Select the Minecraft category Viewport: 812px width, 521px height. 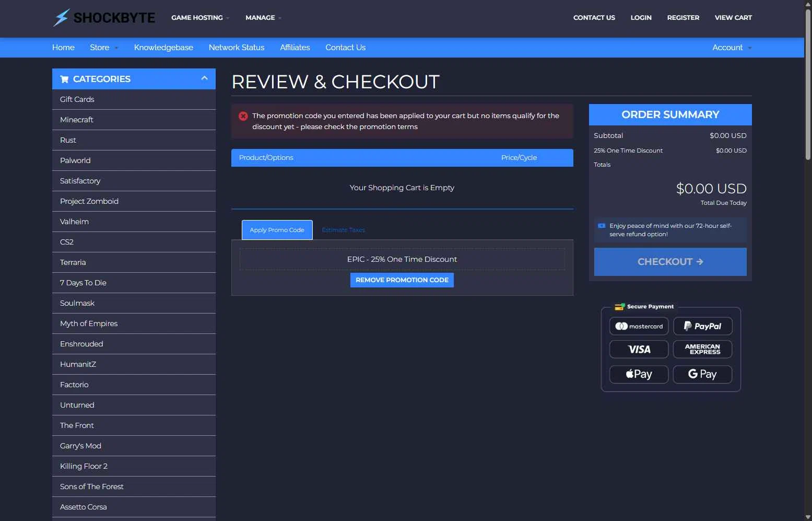[x=134, y=120]
